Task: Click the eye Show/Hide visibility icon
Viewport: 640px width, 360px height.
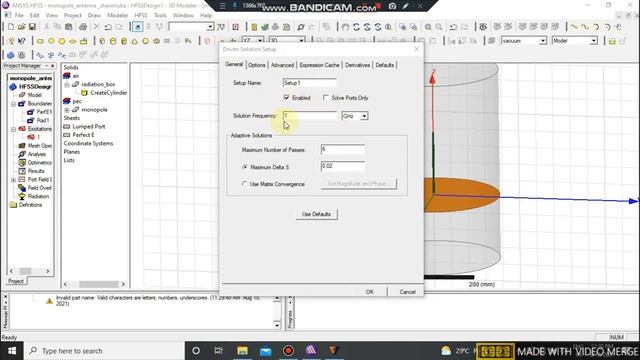Action: pos(483,27)
